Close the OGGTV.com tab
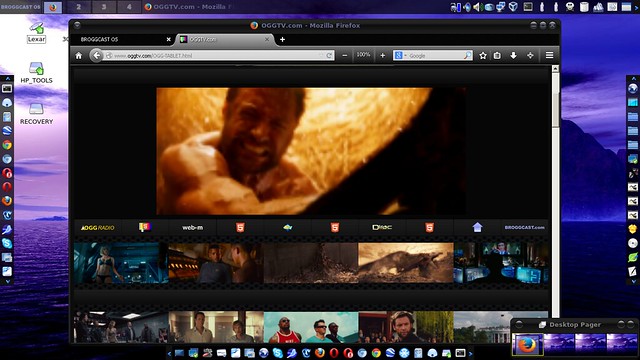This screenshot has height=360, width=640. 267,40
